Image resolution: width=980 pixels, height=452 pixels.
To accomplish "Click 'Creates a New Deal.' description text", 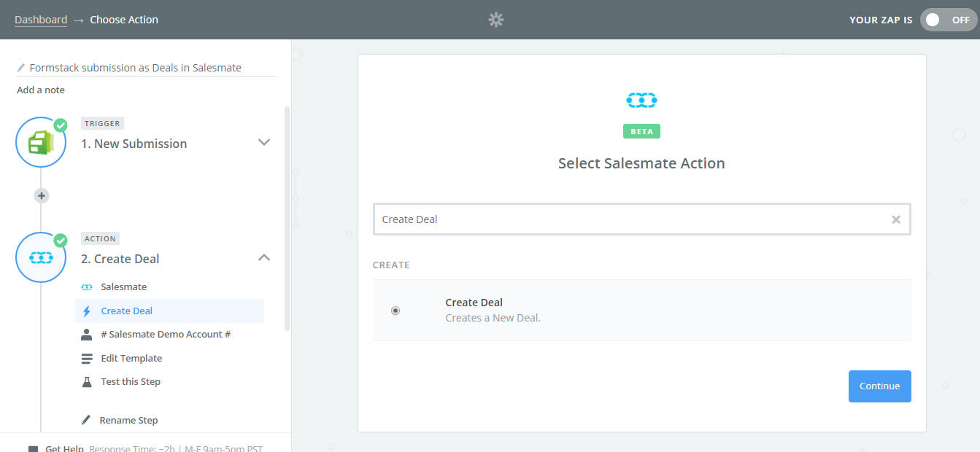I will click(x=493, y=318).
